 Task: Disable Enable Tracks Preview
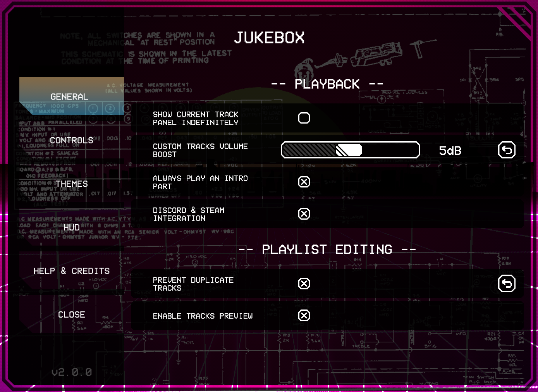(304, 315)
